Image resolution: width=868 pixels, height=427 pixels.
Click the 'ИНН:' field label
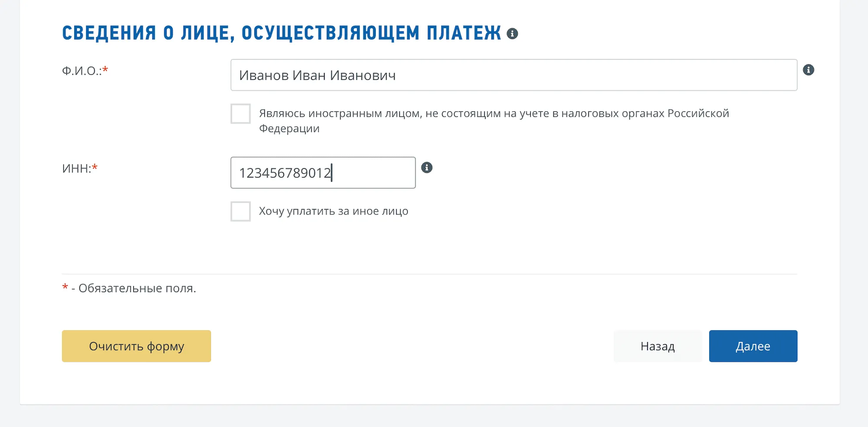point(76,168)
